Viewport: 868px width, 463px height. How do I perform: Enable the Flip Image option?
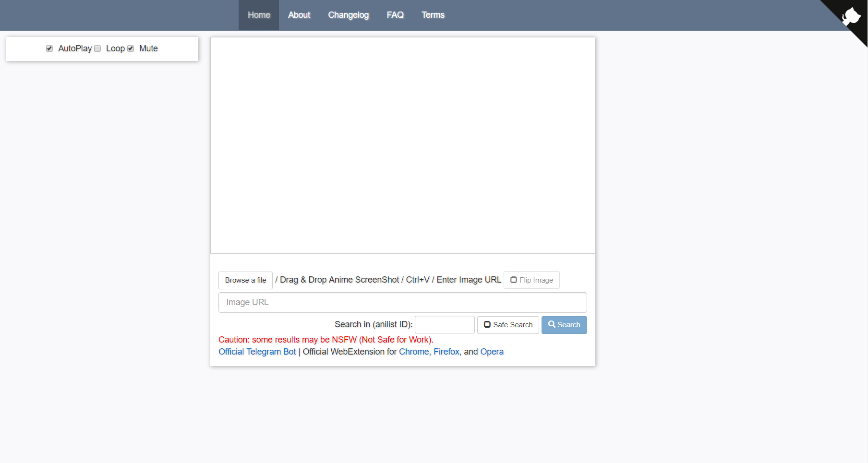(531, 280)
